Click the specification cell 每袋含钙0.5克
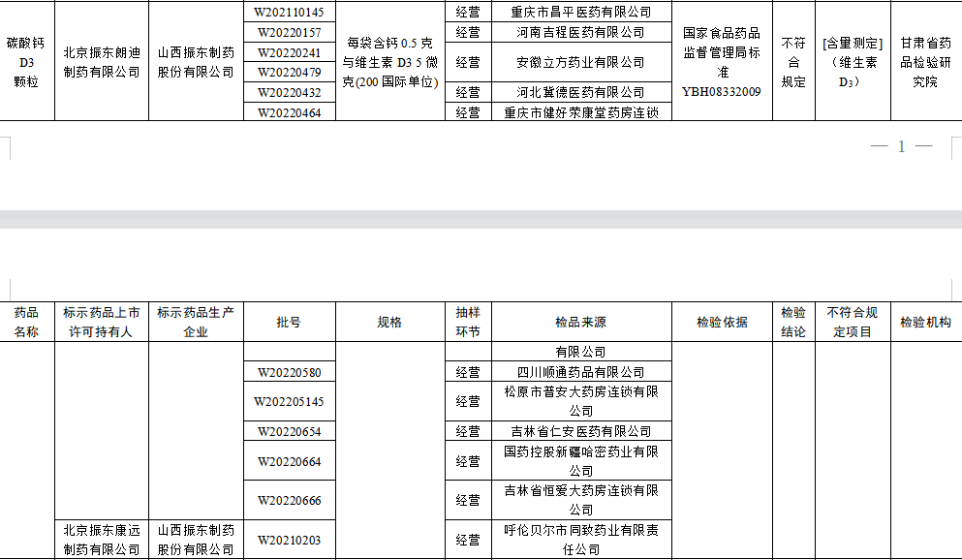Viewport: 962px width, 560px height. pos(390,62)
